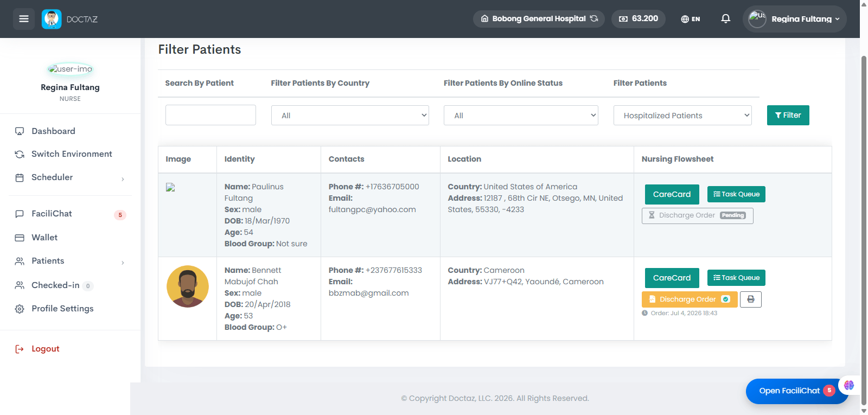Screen dimensions: 868x415
Task: Open FaciliChat in sidebar
Action: [x=52, y=214]
